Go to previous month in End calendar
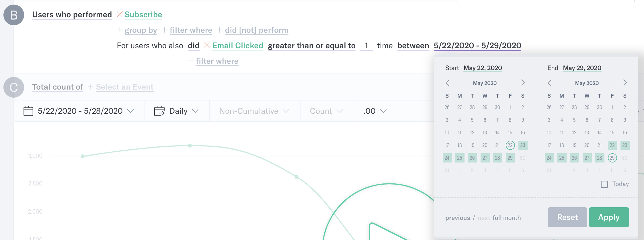Screen dimensions: 644x240 pyautogui.click(x=549, y=83)
